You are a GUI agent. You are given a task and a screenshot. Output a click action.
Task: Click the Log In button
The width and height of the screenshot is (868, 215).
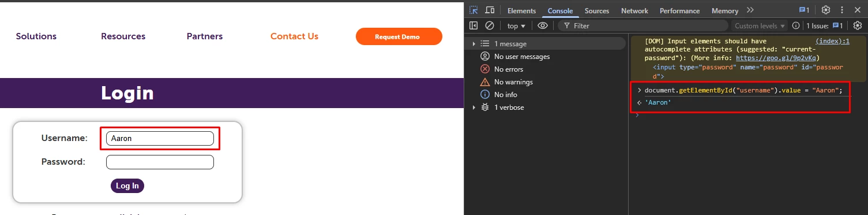pyautogui.click(x=127, y=186)
